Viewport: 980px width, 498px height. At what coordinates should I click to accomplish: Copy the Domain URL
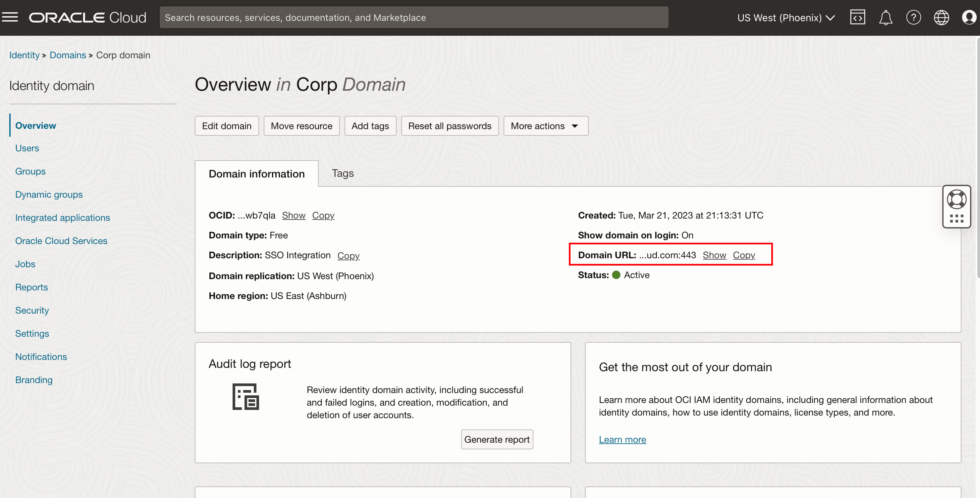tap(744, 255)
